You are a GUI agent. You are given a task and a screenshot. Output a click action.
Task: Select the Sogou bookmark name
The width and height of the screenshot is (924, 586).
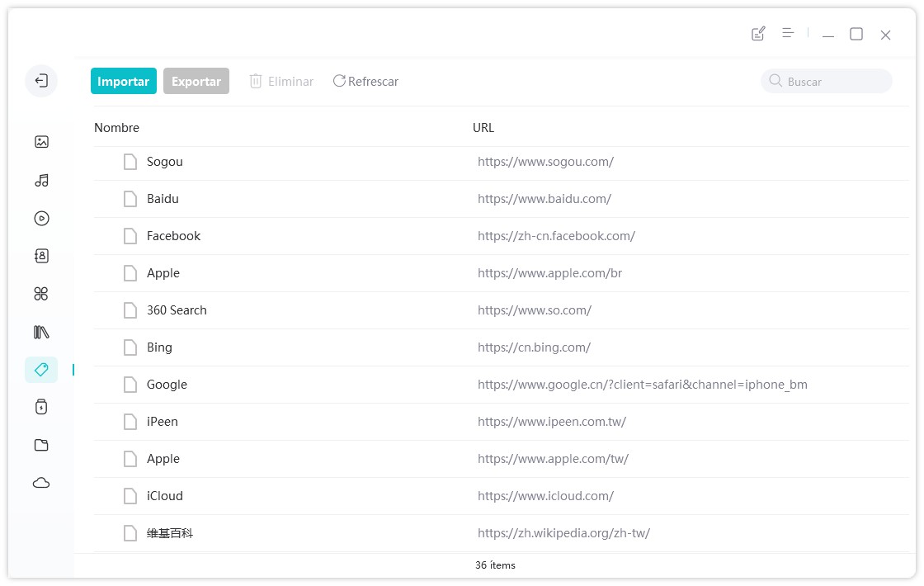(164, 162)
